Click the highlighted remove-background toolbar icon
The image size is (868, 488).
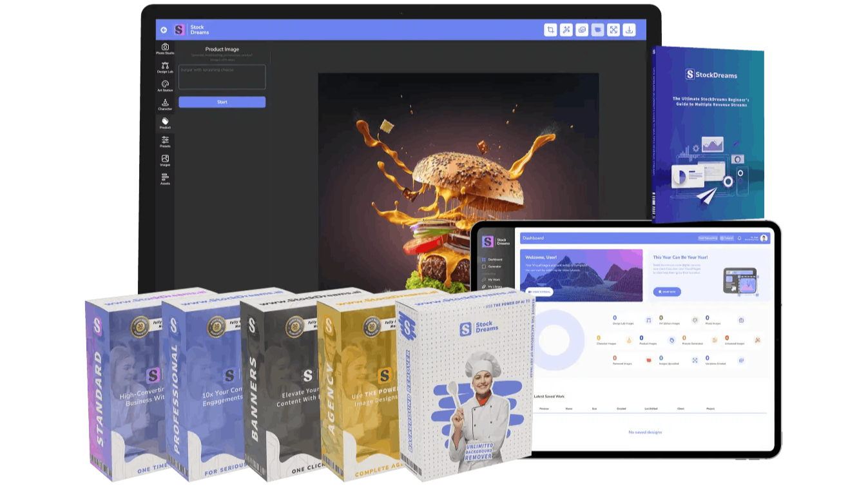(598, 30)
